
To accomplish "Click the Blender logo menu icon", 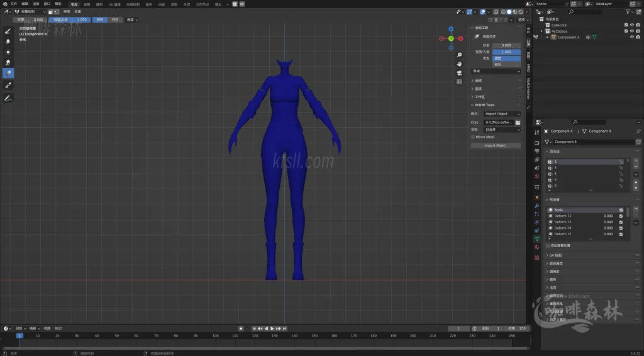I will pyautogui.click(x=5, y=4).
